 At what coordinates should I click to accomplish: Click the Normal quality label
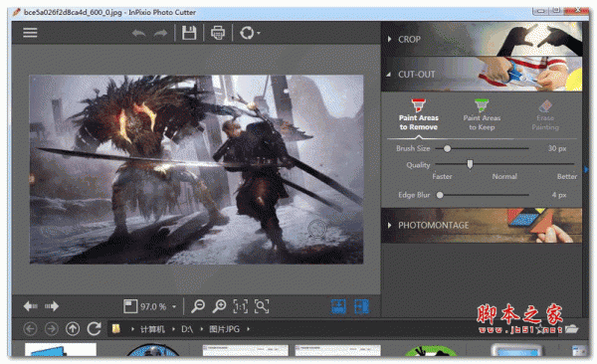coord(504,177)
